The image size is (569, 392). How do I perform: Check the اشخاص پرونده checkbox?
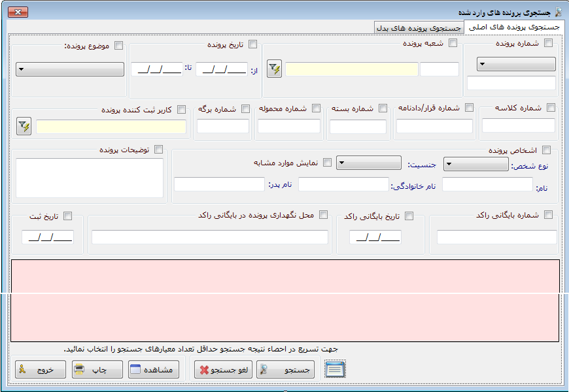547,150
